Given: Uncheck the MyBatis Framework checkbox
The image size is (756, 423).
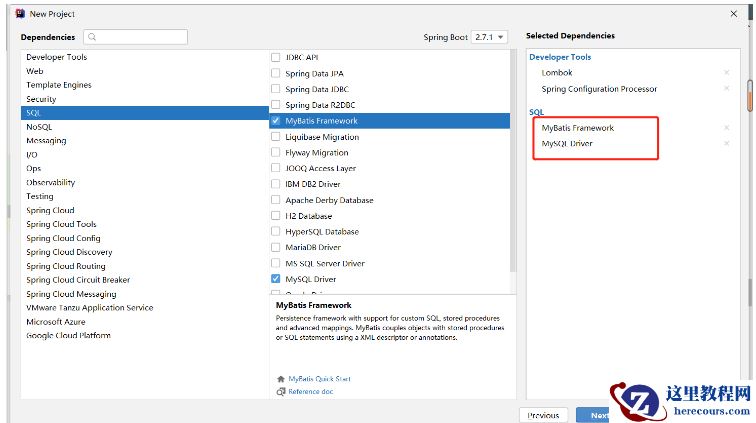Looking at the screenshot, I should tap(276, 121).
